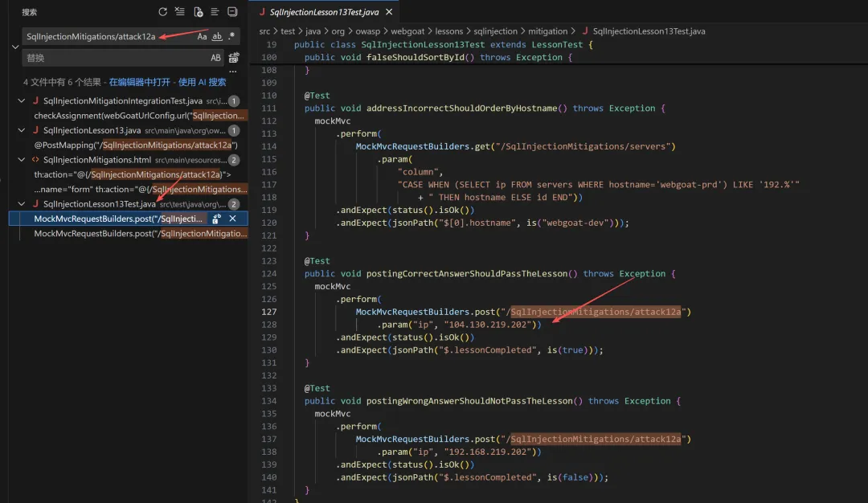Image resolution: width=868 pixels, height=503 pixels.
Task: Click the Replace All icon
Action: pyautogui.click(x=234, y=58)
